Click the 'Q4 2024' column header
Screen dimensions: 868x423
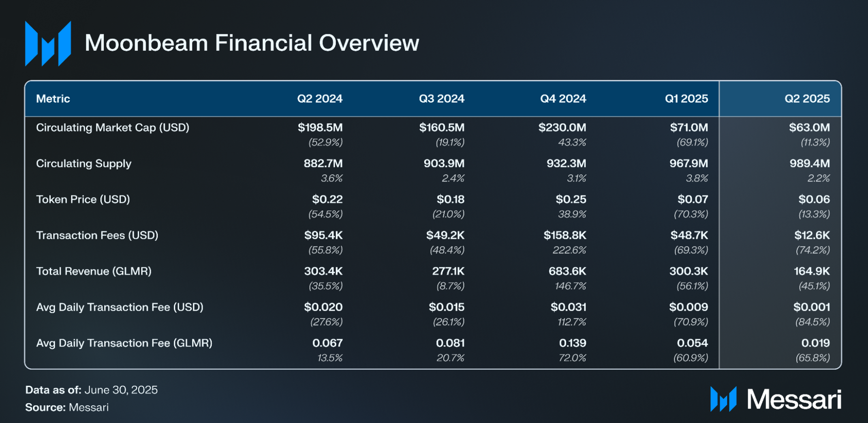[563, 99]
